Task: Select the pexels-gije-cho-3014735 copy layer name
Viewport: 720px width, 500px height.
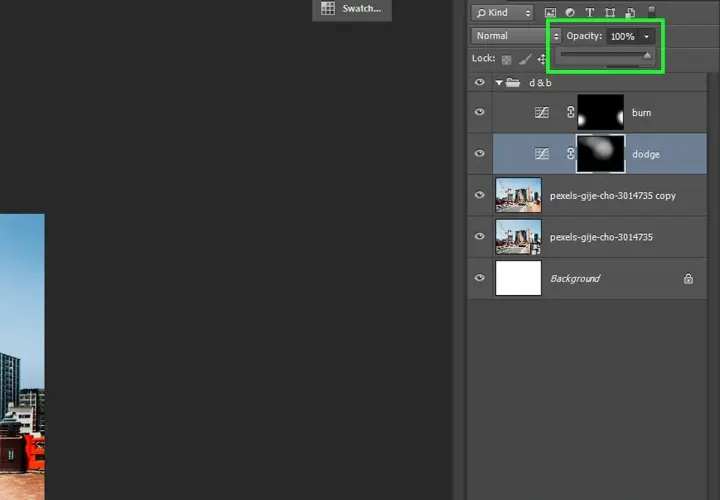Action: click(x=613, y=196)
